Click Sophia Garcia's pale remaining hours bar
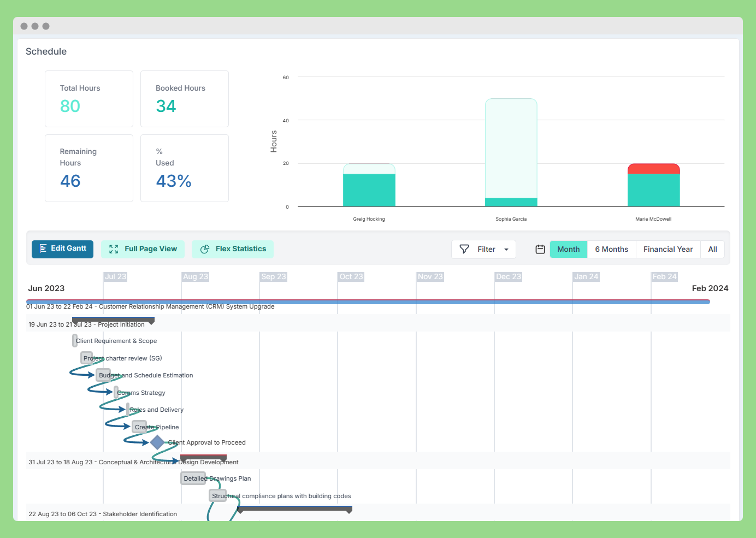Screen dimensions: 756x538 pyautogui.click(x=511, y=148)
